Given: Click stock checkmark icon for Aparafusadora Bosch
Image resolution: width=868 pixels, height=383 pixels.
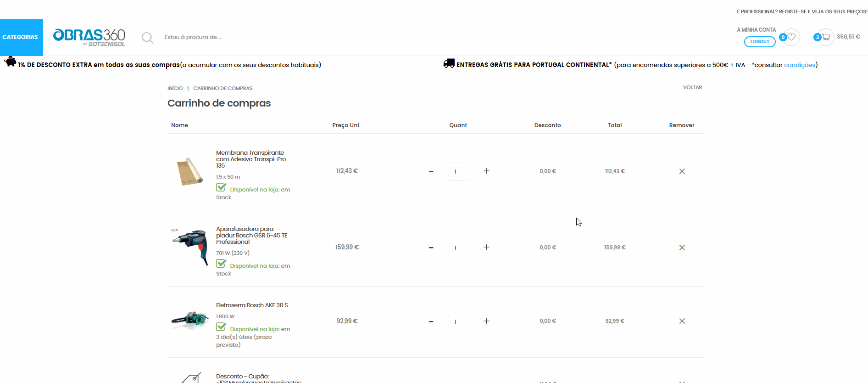Looking at the screenshot, I should 221,264.
